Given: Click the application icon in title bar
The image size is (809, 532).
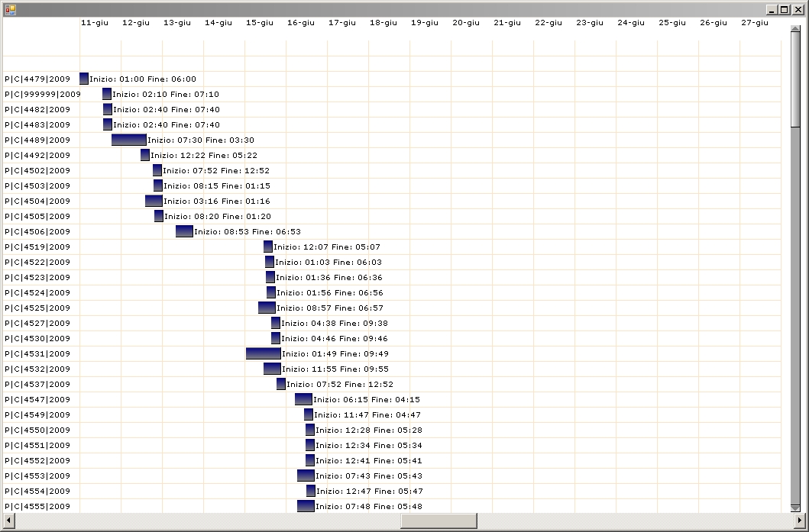Looking at the screenshot, I should point(10,9).
